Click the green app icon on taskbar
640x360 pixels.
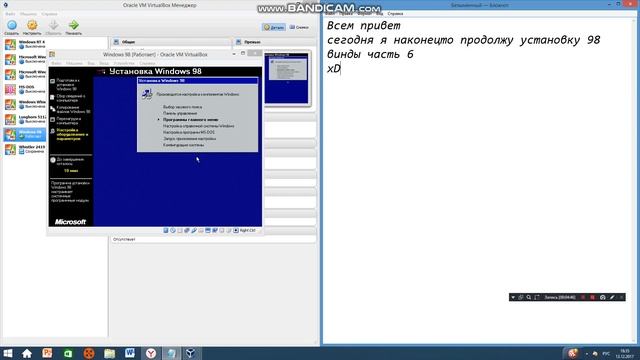(x=68, y=353)
